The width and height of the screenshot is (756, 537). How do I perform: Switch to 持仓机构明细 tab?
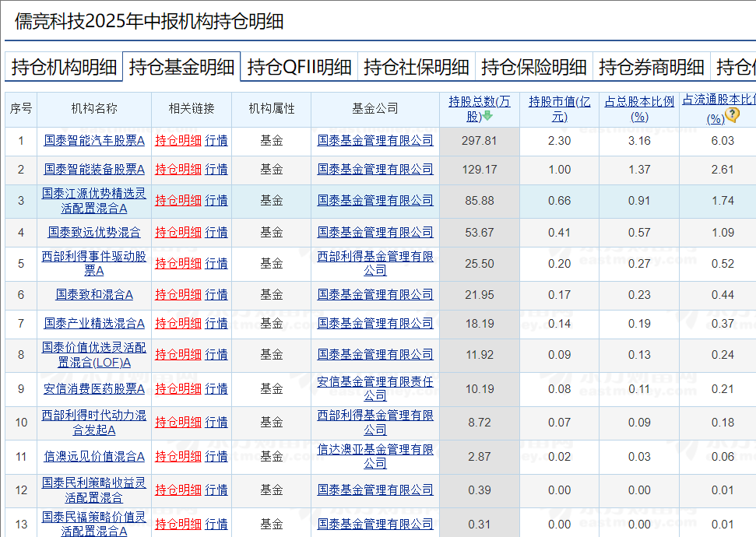(x=64, y=67)
